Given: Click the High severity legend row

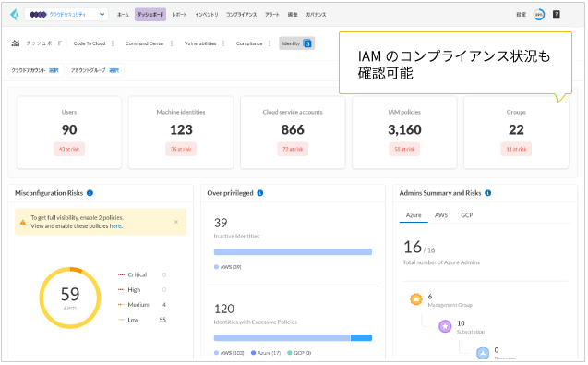Looking at the screenshot, I should tap(142, 290).
